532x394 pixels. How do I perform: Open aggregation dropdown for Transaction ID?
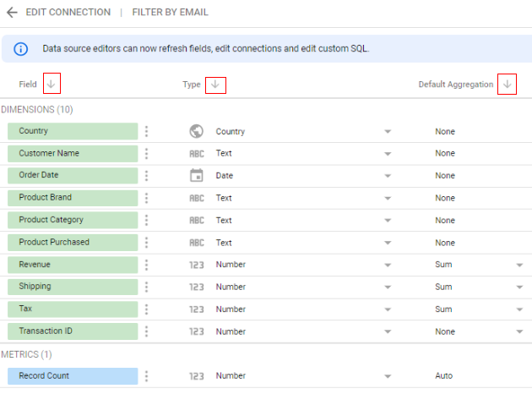(519, 331)
